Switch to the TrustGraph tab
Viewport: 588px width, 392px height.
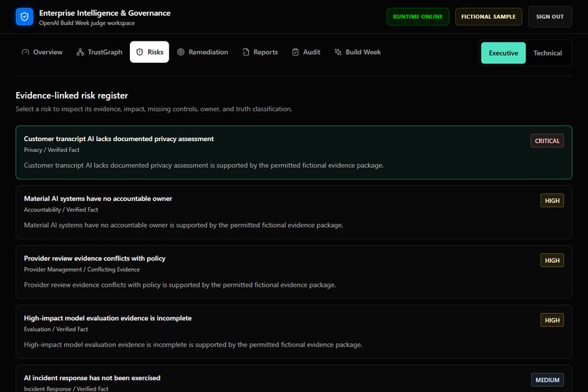coord(99,52)
